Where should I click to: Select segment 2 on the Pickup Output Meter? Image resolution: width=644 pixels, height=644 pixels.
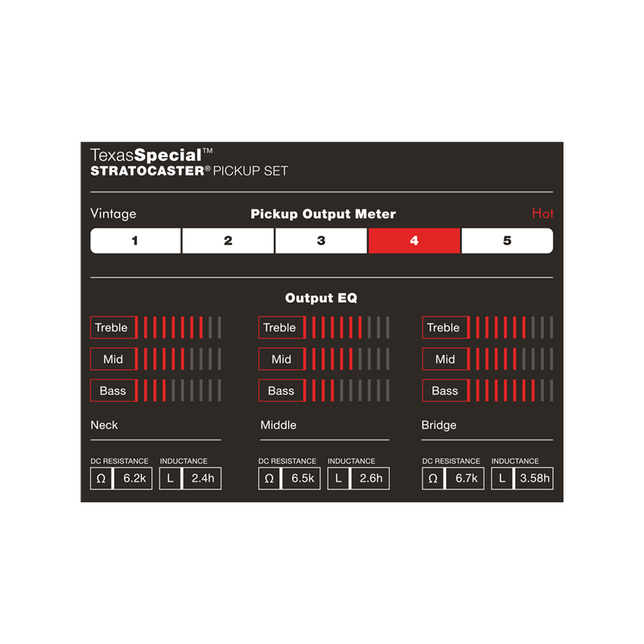pos(228,241)
